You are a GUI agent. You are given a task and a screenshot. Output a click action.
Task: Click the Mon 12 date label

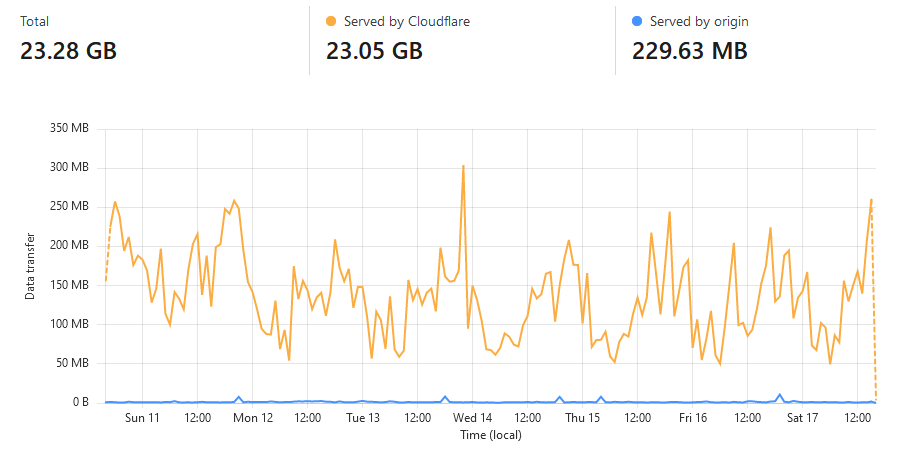(x=253, y=417)
